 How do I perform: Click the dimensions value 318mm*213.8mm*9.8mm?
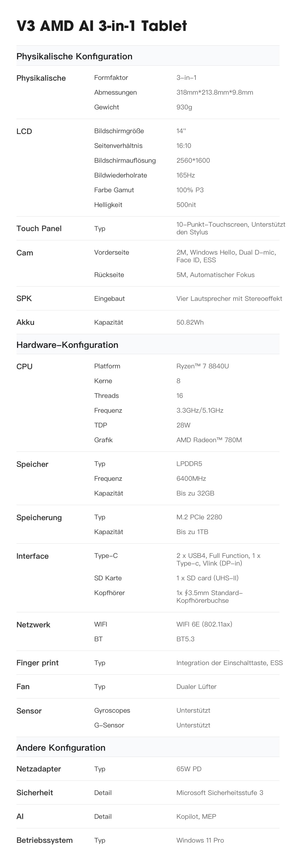point(215,92)
